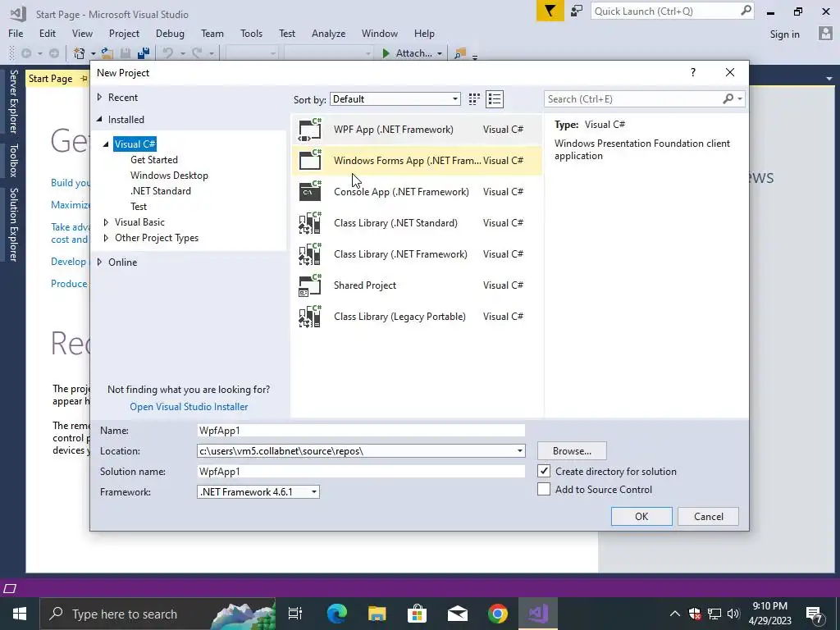
Task: Click the Task View taskbar icon
Action: pyautogui.click(x=295, y=614)
